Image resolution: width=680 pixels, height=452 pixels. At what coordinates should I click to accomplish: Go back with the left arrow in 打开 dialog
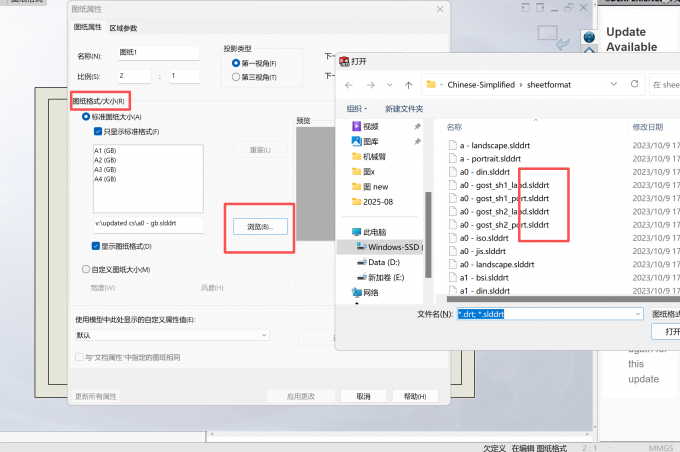349,85
